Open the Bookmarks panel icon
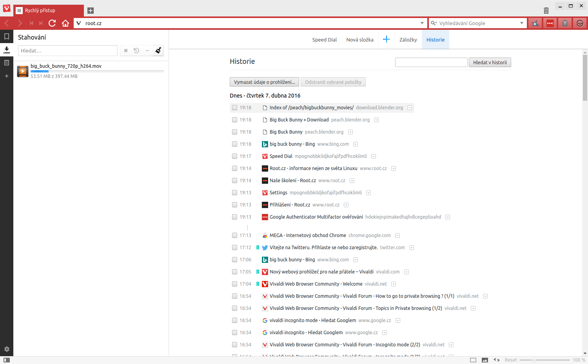588x364 pixels. click(x=7, y=37)
